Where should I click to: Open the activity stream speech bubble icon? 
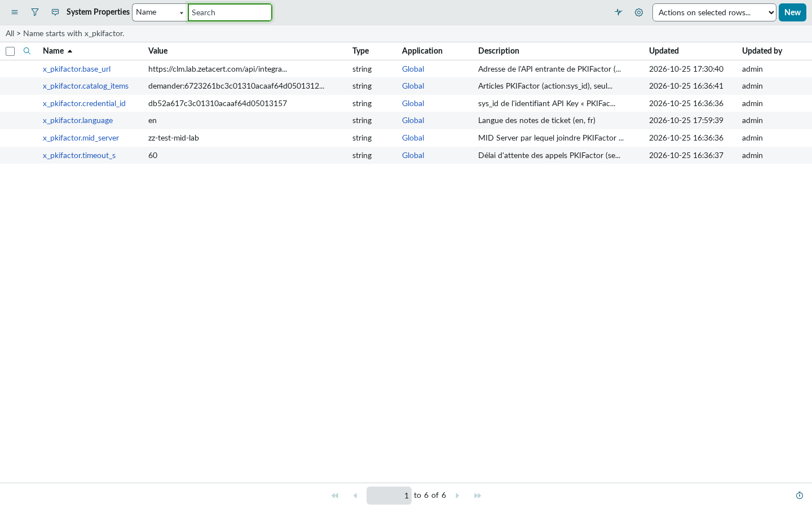[x=55, y=12]
